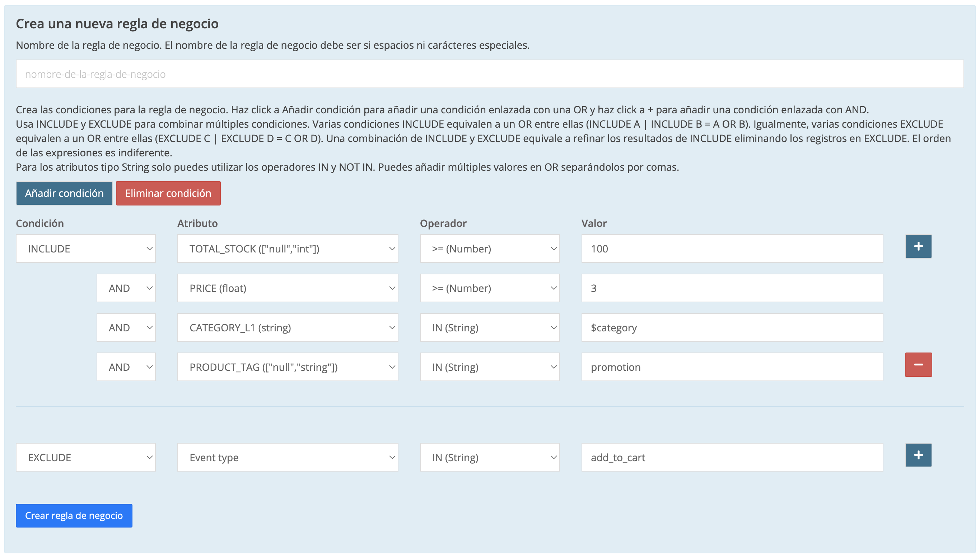Open the PRODUCT_TAG attribute dropdown
980x558 pixels.
[287, 367]
